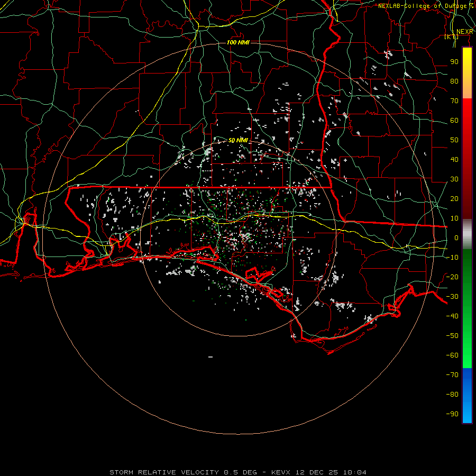Pick the gray zero-velocity band of the color bar
Viewport: 476px width, 476px height.
pyautogui.click(x=467, y=234)
